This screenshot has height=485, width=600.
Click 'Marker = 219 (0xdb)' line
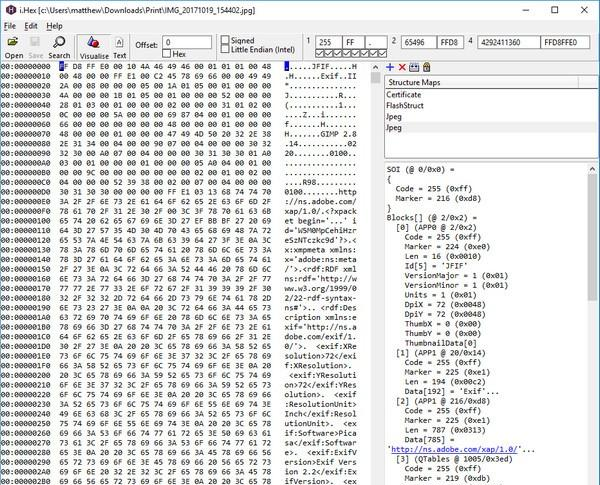[447, 478]
